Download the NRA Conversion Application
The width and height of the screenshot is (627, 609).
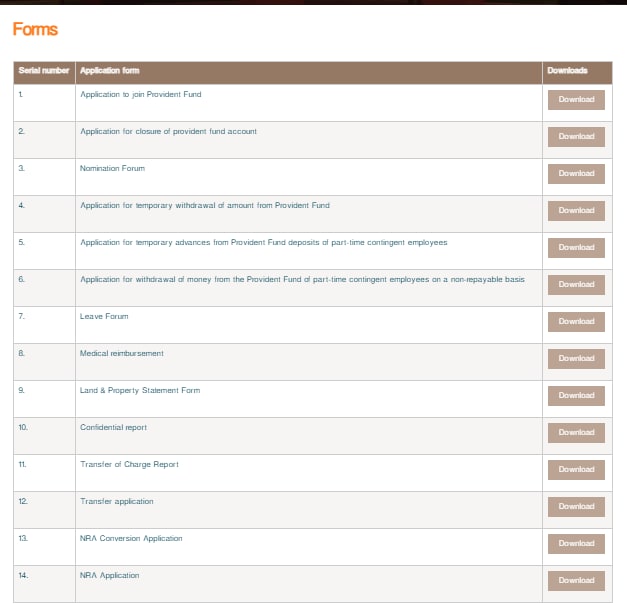pyautogui.click(x=576, y=543)
